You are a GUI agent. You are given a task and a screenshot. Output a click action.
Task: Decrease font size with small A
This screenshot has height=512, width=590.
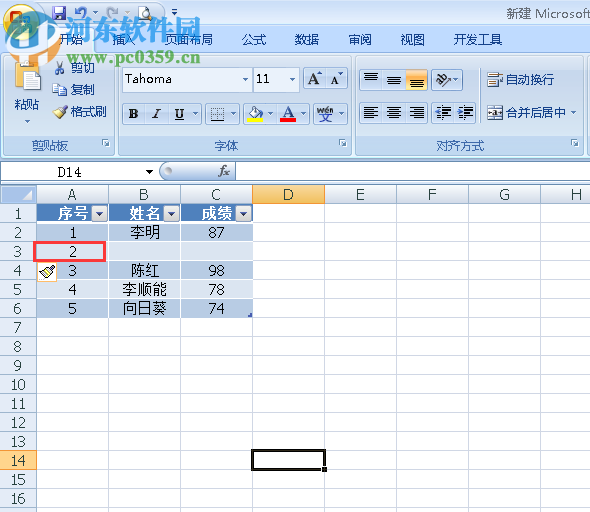pyautogui.click(x=336, y=79)
